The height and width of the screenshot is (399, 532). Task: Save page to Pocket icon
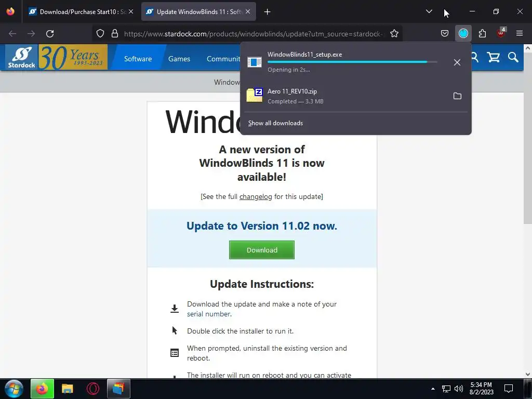tap(445, 34)
